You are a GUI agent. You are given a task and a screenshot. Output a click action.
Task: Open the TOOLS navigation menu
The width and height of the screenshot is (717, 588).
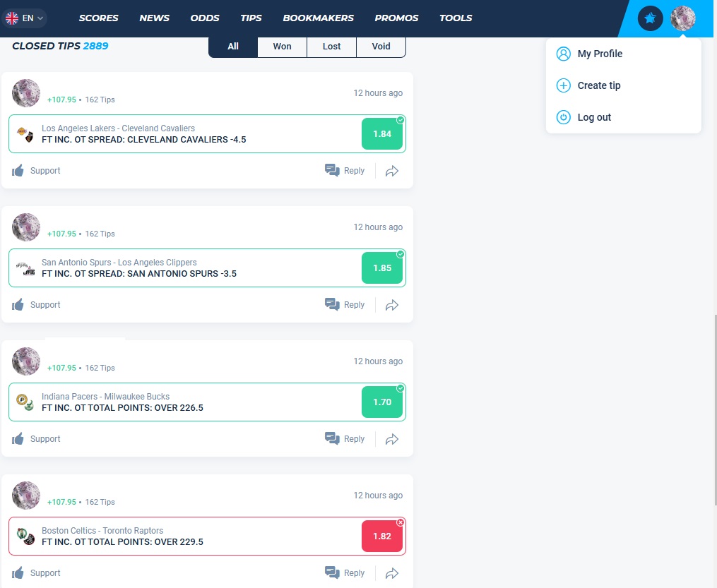[x=456, y=18]
